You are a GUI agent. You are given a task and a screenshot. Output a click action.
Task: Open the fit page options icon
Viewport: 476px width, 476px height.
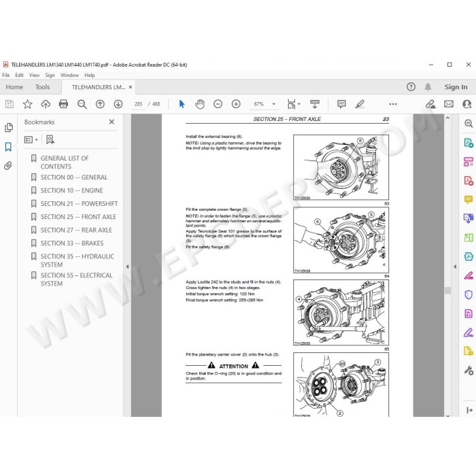294,104
